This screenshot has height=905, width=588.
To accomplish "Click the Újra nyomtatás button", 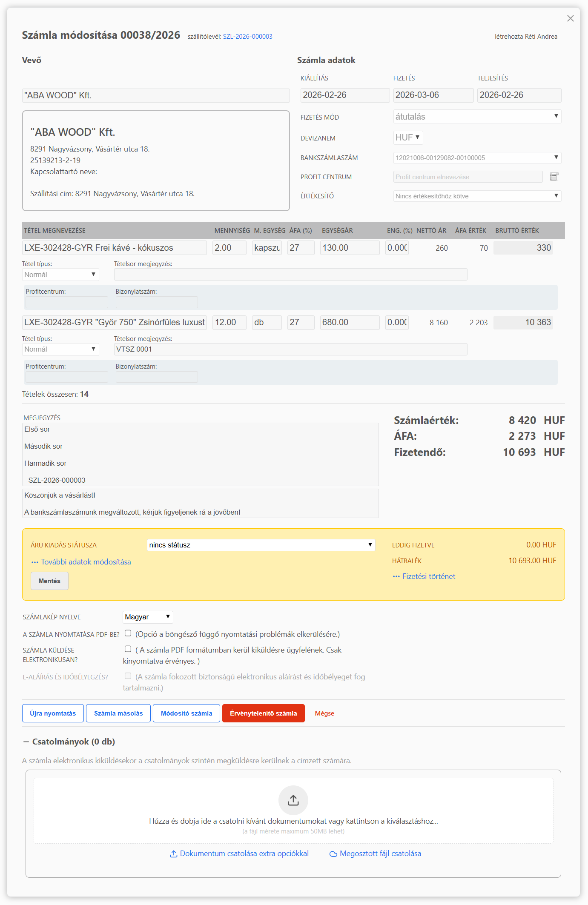I will click(x=53, y=713).
